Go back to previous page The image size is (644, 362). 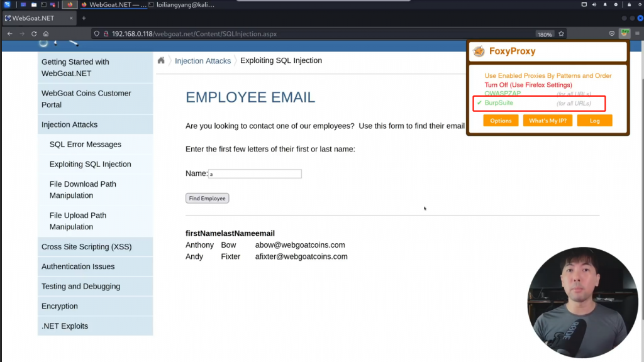(x=10, y=34)
